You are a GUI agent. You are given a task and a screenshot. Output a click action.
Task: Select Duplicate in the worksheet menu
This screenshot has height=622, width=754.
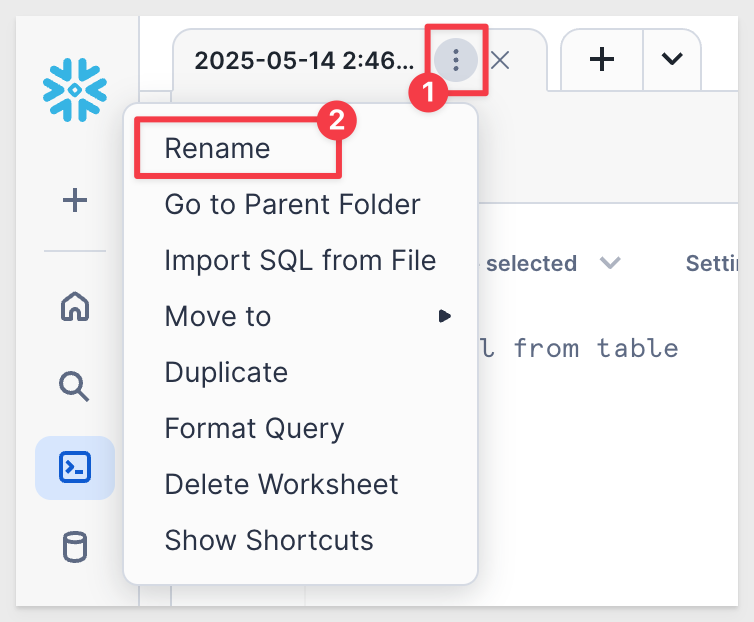(x=226, y=372)
